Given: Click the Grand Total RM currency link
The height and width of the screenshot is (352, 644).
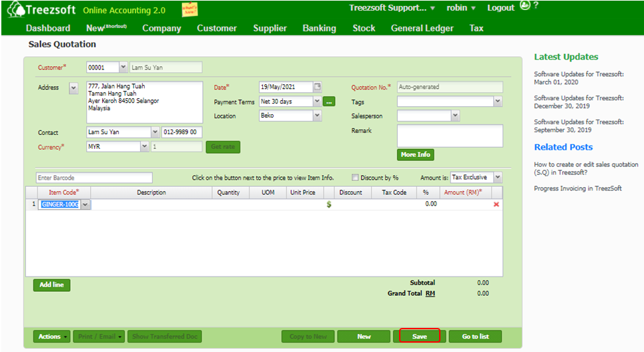Looking at the screenshot, I should pyautogui.click(x=430, y=293).
